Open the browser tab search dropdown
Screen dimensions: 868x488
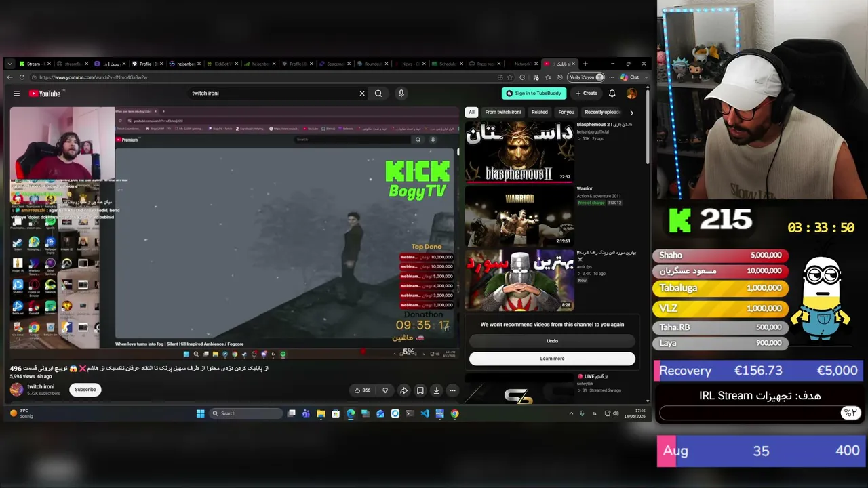click(x=9, y=64)
